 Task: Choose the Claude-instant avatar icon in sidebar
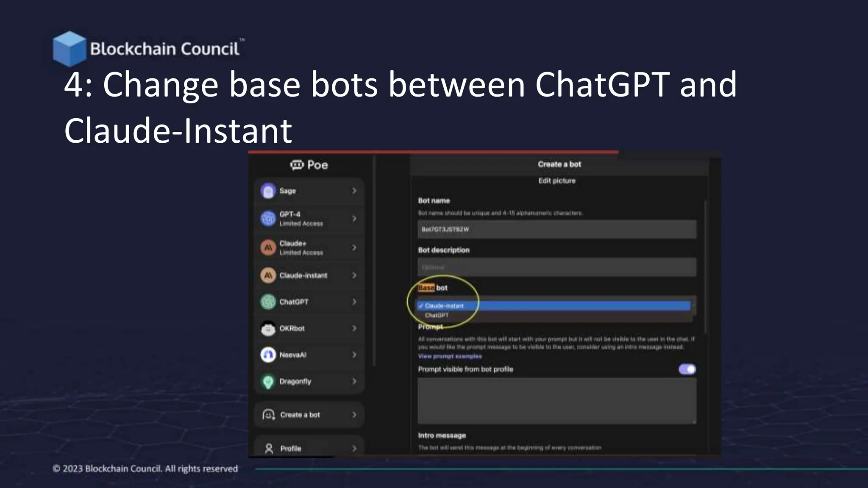(268, 275)
